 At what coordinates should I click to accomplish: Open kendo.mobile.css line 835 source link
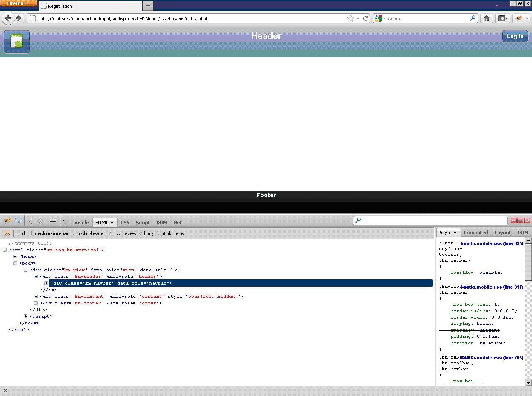492,243
